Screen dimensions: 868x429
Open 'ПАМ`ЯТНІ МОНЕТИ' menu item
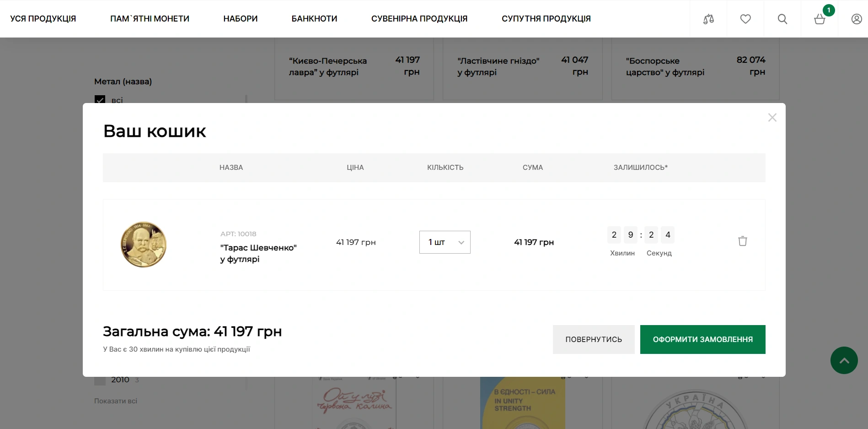[x=150, y=19]
